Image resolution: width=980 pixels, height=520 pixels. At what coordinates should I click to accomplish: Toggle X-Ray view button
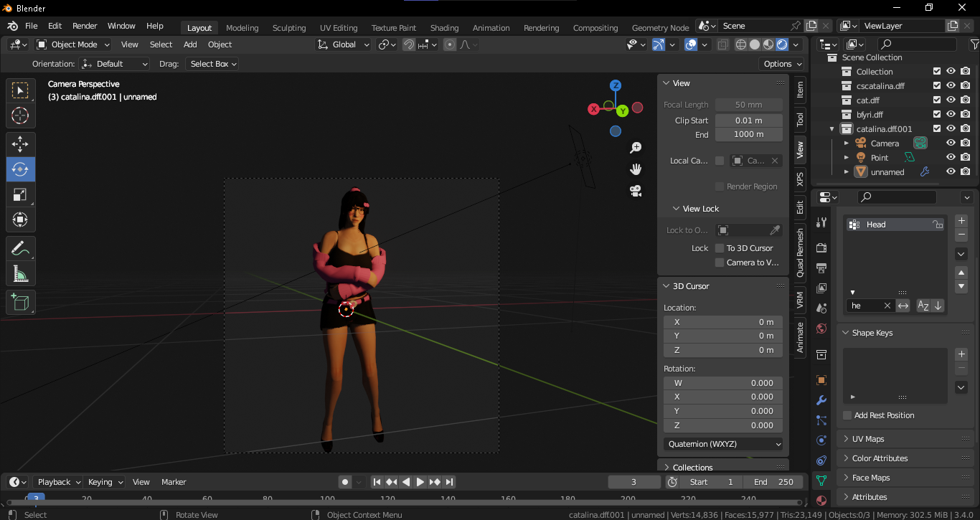[722, 44]
